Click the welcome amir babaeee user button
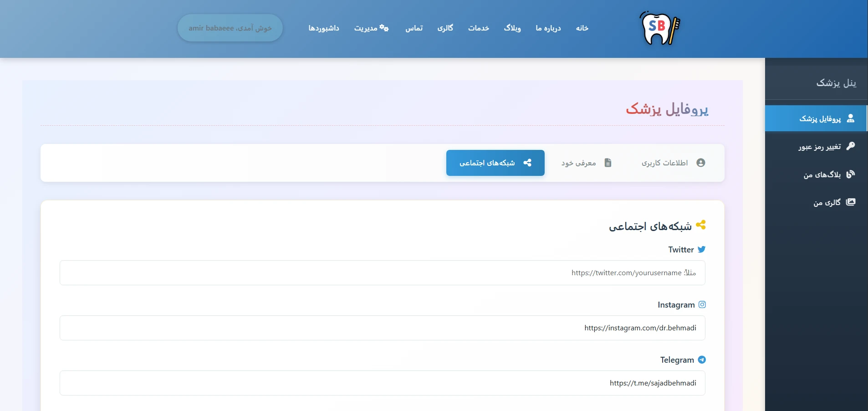This screenshot has height=411, width=868. pyautogui.click(x=230, y=28)
